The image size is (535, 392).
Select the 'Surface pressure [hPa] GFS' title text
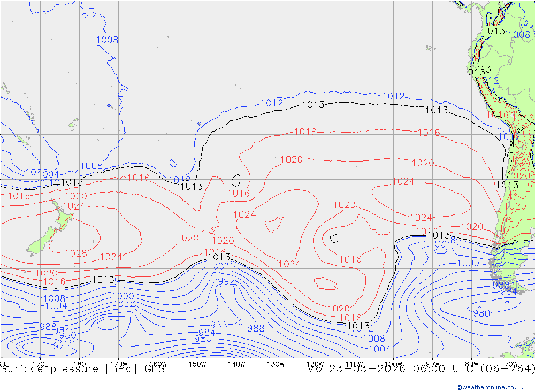click(x=82, y=369)
